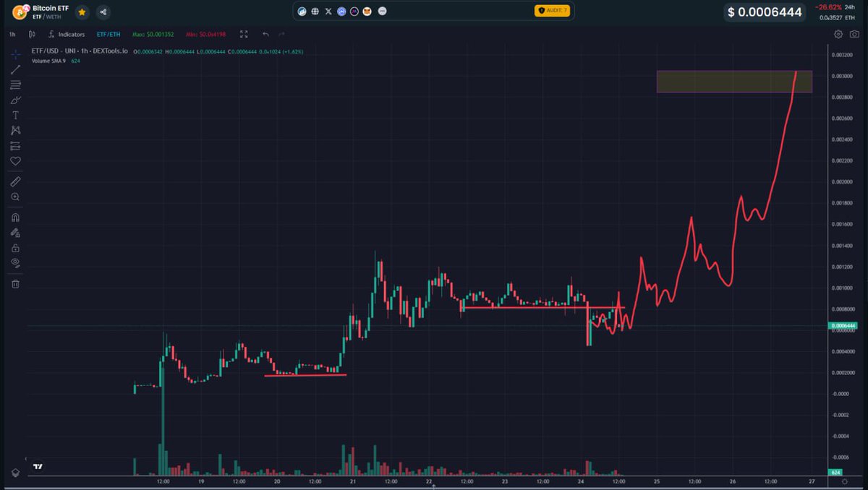Undo the last chart action
The height and width of the screenshot is (490, 868).
pos(265,34)
